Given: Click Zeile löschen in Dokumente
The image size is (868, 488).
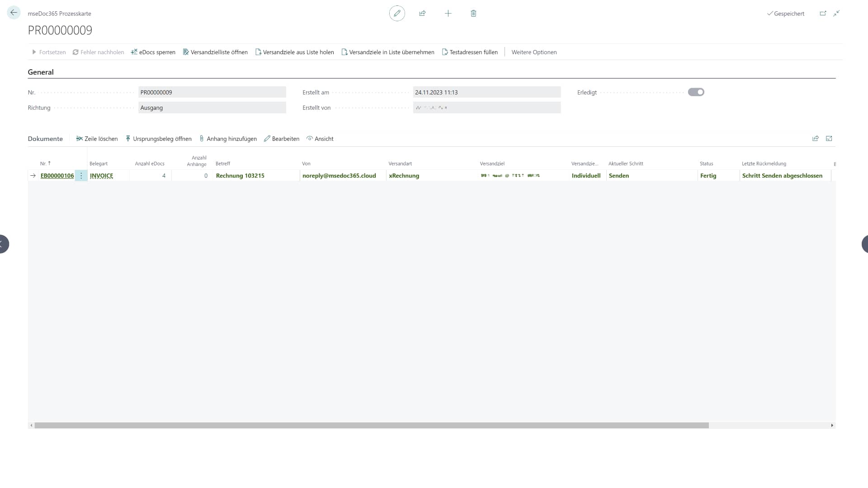Looking at the screenshot, I should [x=97, y=139].
